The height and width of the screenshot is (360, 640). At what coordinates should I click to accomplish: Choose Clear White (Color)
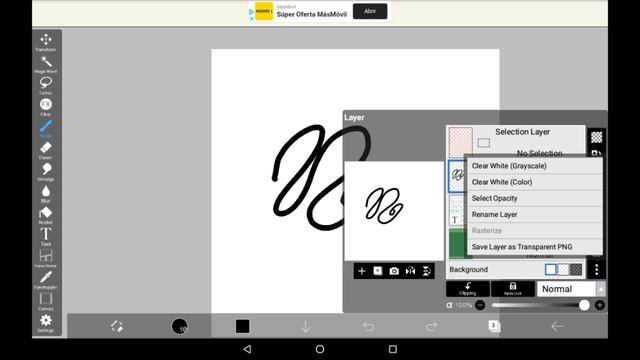pos(535,182)
